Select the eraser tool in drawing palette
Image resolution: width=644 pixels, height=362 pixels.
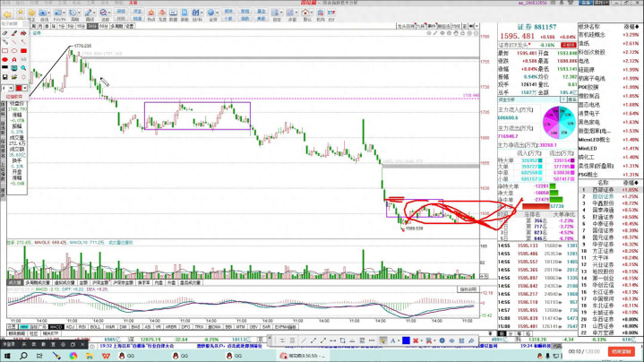point(5,33)
